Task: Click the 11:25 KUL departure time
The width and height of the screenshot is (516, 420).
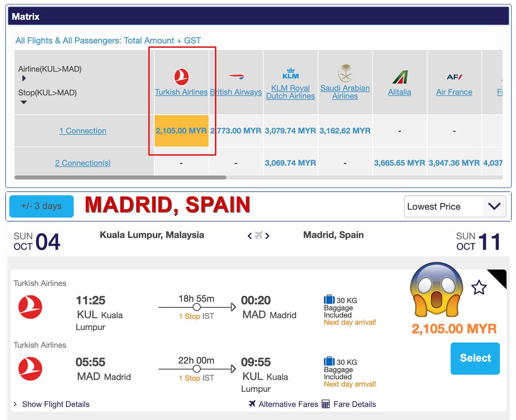Action: coord(91,300)
